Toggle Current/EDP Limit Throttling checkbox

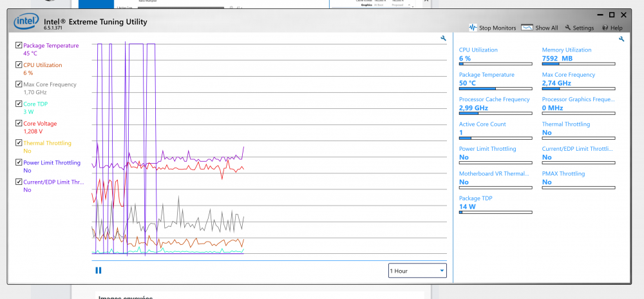tap(19, 182)
